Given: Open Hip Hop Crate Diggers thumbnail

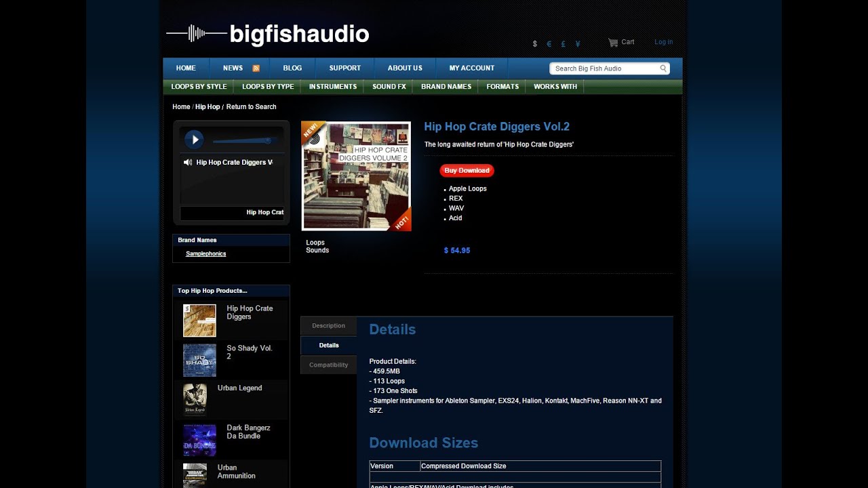Looking at the screenshot, I should tap(199, 321).
